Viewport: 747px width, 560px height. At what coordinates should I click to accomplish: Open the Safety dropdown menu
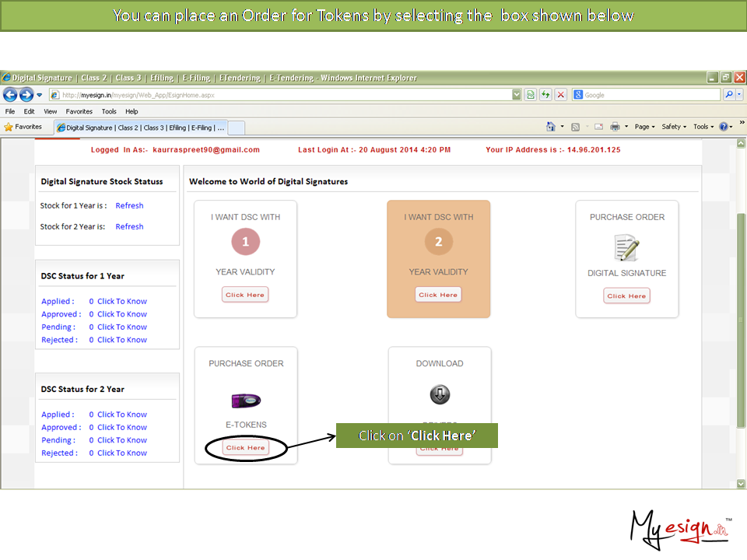(674, 127)
